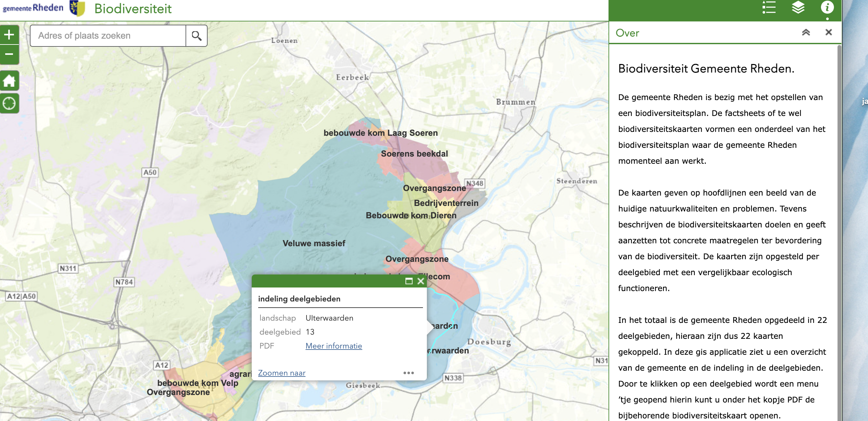
Task: Close the indeling deelgebieden popup
Action: pyautogui.click(x=420, y=281)
